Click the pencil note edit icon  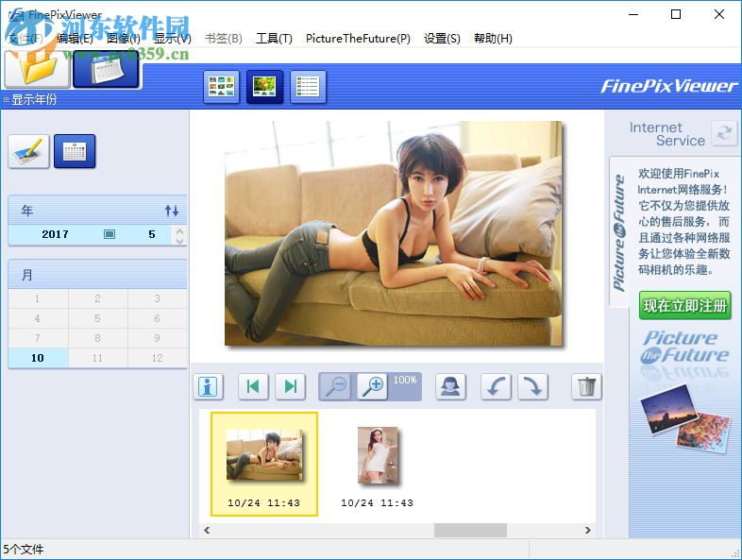[29, 151]
